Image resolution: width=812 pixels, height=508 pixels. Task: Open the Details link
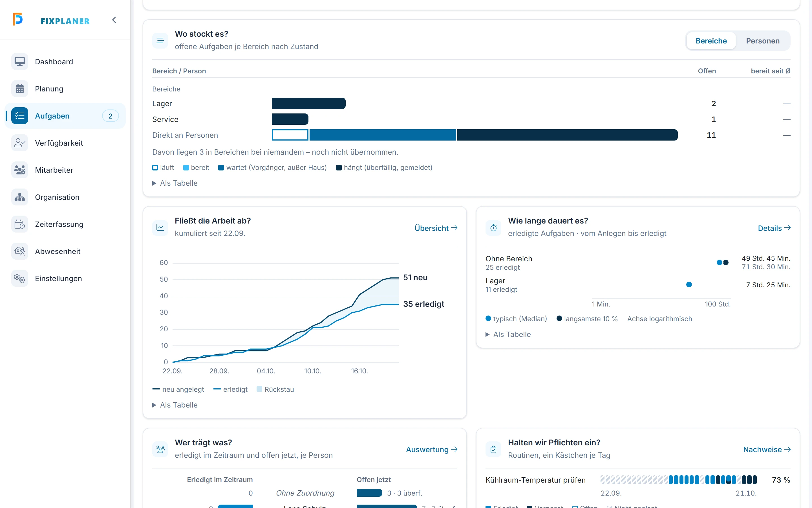(x=774, y=228)
